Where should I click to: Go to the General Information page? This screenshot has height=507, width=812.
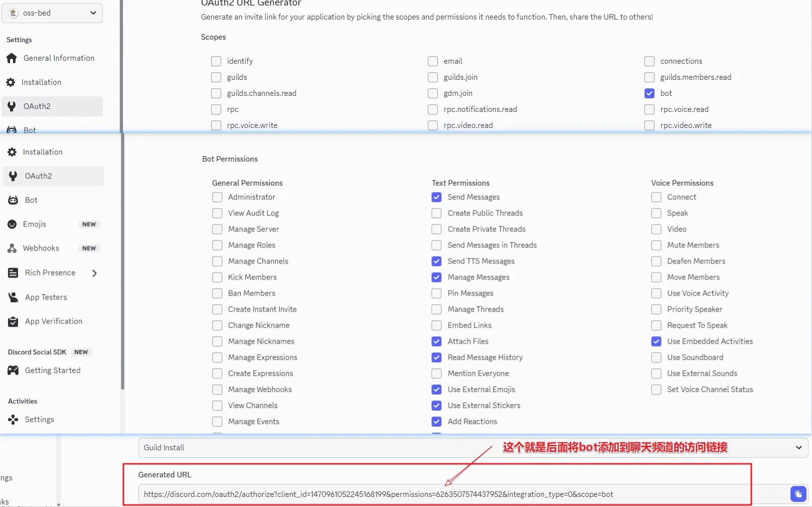[59, 58]
